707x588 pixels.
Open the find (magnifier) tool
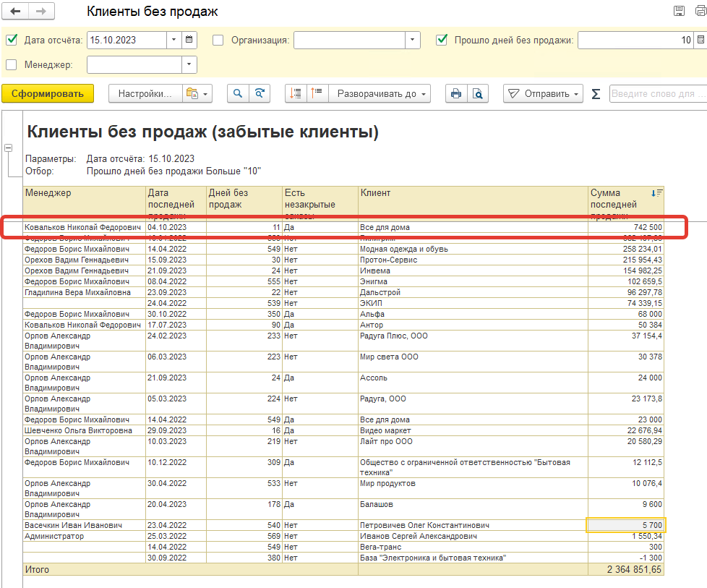pos(238,93)
